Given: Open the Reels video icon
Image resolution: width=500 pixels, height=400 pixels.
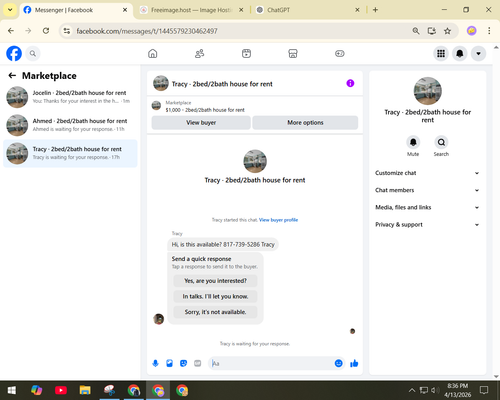Looking at the screenshot, I should (246, 53).
